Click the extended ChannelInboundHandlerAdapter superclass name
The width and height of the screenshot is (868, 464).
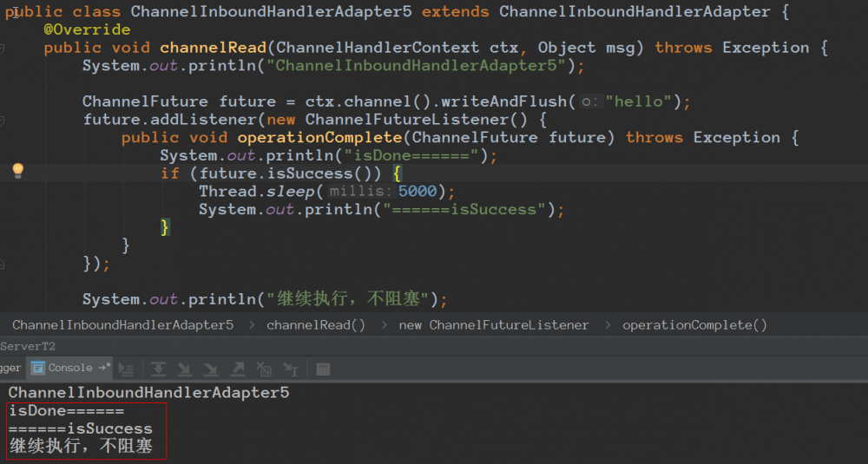pyautogui.click(x=635, y=11)
